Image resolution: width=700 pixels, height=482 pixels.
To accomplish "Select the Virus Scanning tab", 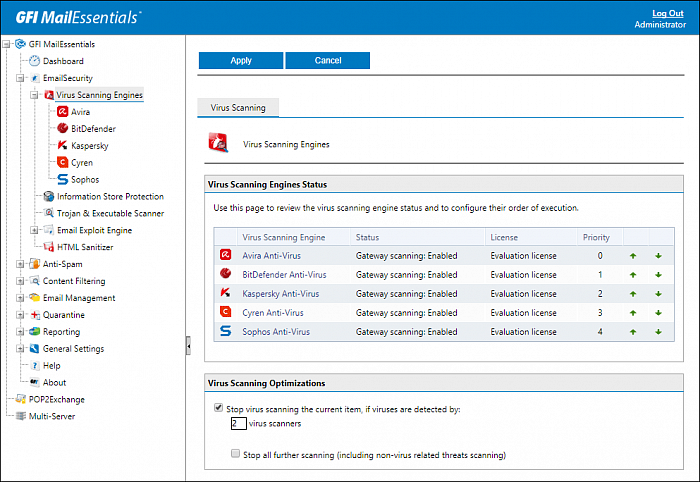I will [x=238, y=108].
